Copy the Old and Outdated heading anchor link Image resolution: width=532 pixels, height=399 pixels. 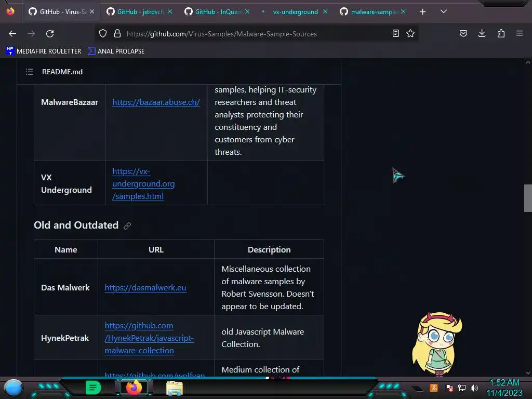pyautogui.click(x=127, y=225)
